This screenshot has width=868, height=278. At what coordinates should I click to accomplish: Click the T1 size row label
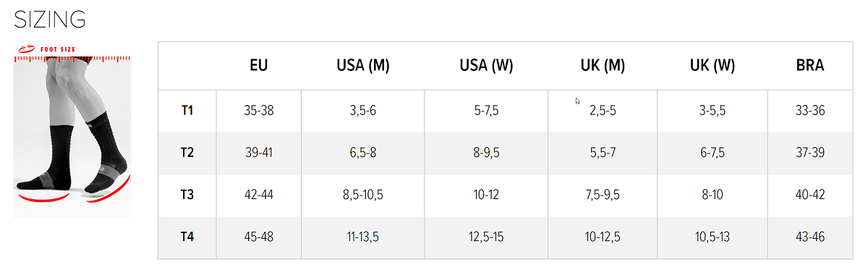(x=187, y=111)
